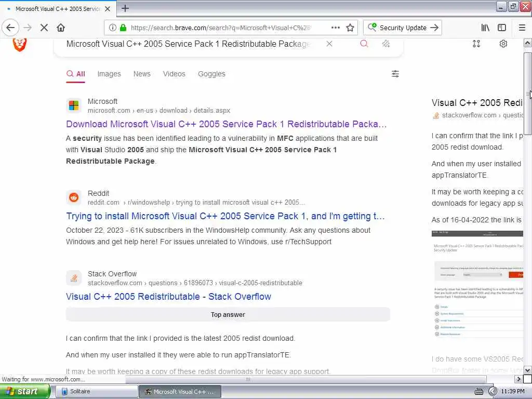Image resolution: width=532 pixels, height=399 pixels.
Task: Open the Firefox hamburger menu
Action: pos(522,28)
